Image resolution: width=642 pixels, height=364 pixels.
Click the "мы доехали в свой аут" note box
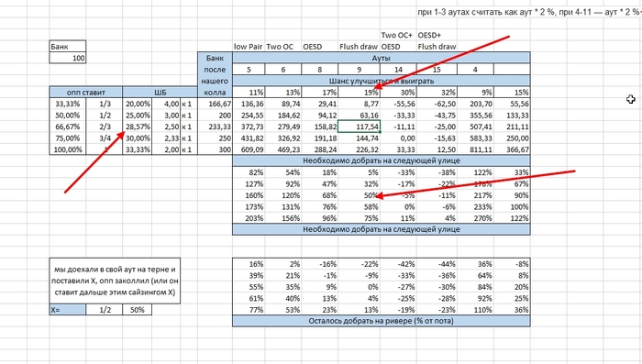coord(115,281)
